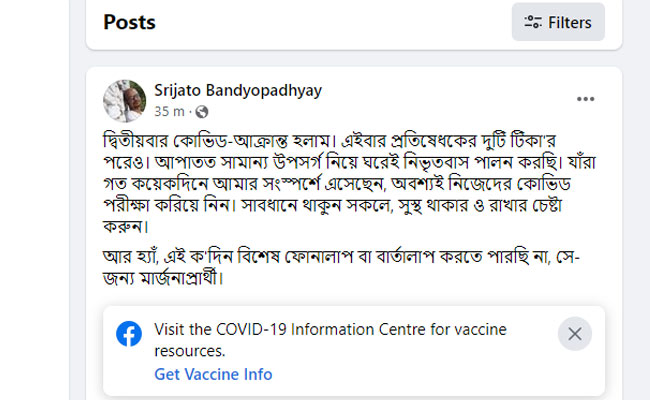Open the three-dot post options menu
This screenshot has height=400, width=650.
(x=585, y=99)
